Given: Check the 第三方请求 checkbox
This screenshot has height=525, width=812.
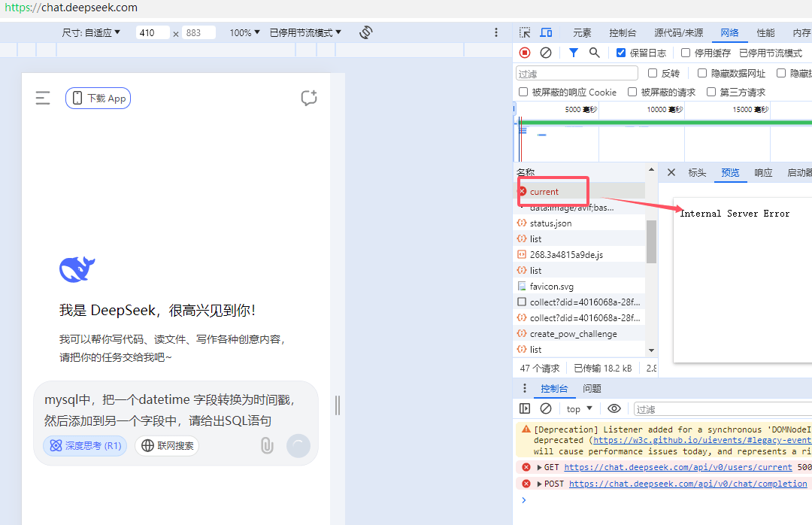Looking at the screenshot, I should pos(711,92).
